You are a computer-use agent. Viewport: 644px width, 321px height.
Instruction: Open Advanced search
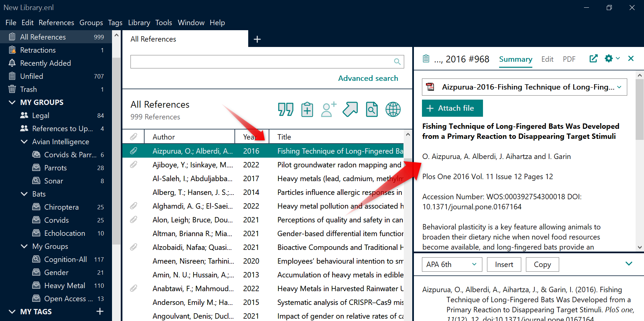[368, 78]
